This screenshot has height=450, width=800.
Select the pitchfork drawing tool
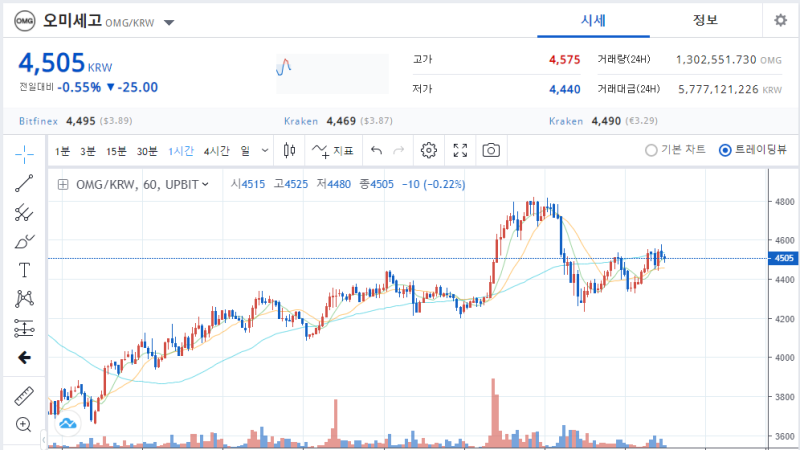[x=24, y=212]
